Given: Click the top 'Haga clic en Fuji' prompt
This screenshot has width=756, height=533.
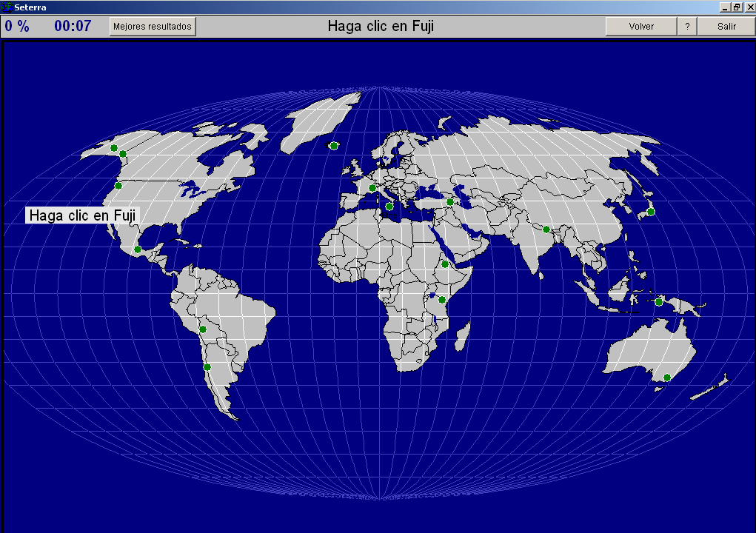Looking at the screenshot, I should tap(381, 26).
